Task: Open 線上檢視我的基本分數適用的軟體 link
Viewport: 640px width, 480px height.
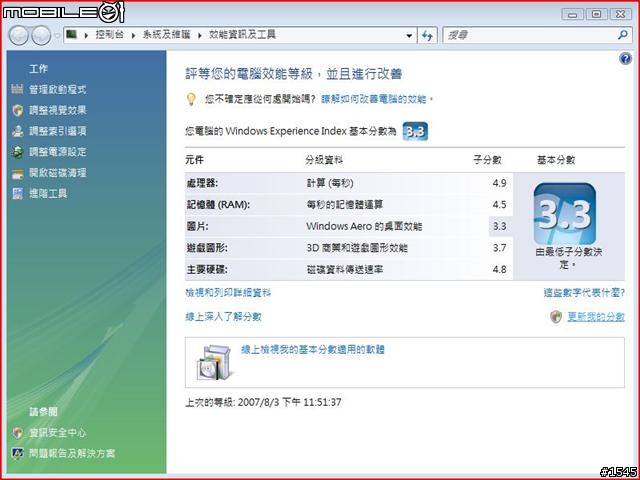Action: pyautogui.click(x=313, y=350)
